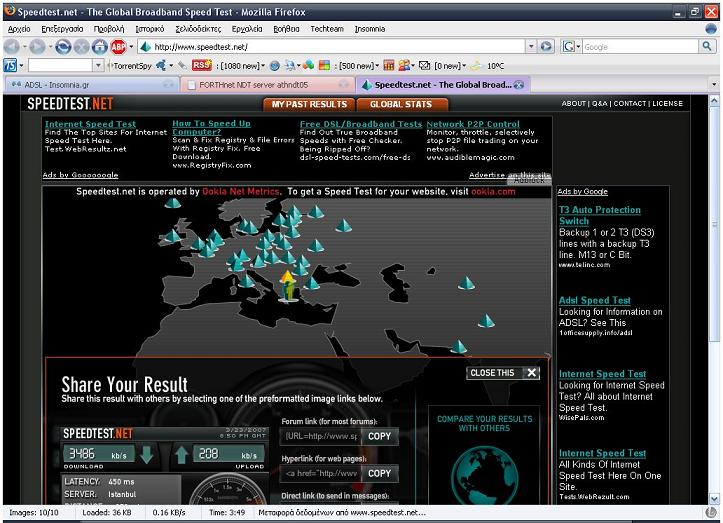The height and width of the screenshot is (523, 723).
Task: Click the compare results globe image
Action: click(484, 475)
